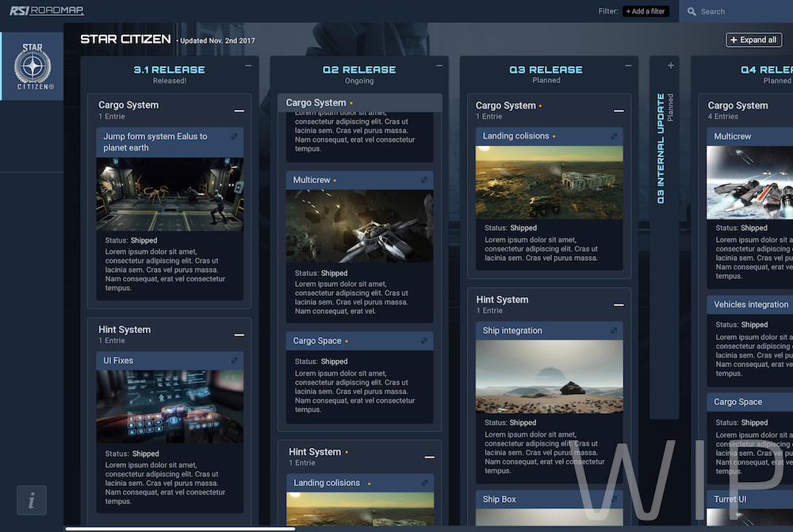
Task: Collapse the 3.1 Release column
Action: click(249, 66)
